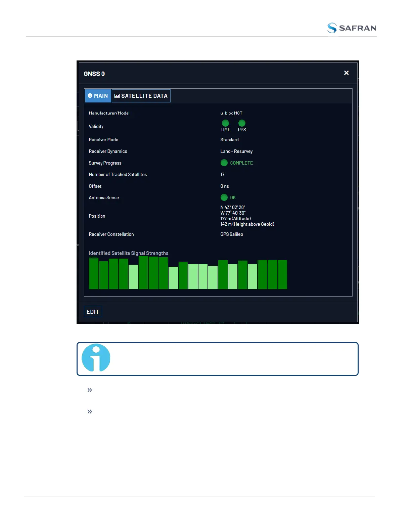The height and width of the screenshot is (532, 411).
Task: Close the GNSS 0 dialog
Action: (346, 73)
